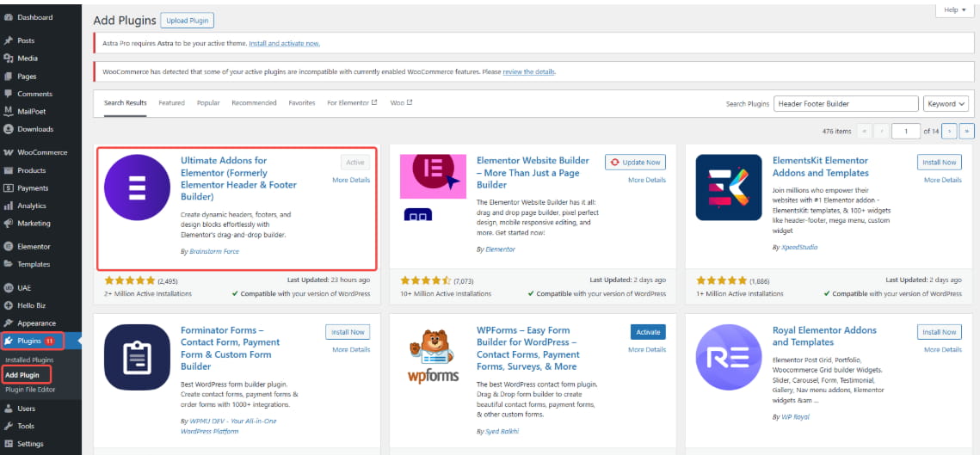Click the Hello Biz plus icon
Image resolution: width=980 pixels, height=455 pixels.
9,305
